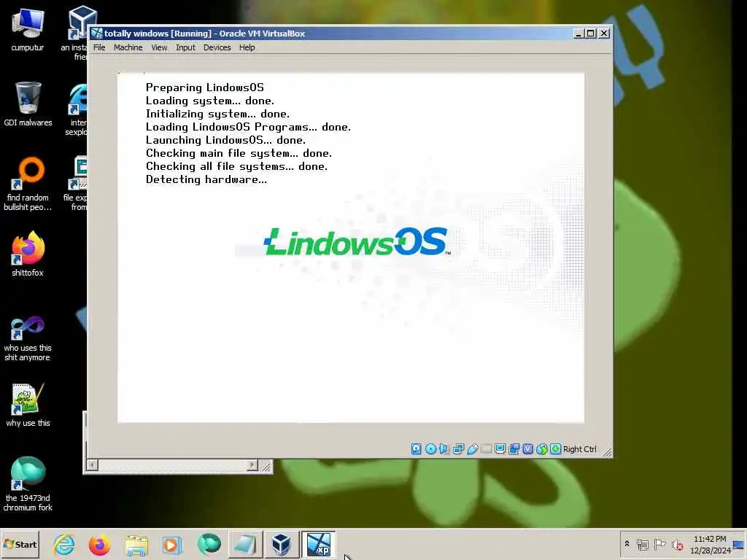This screenshot has width=747, height=560.
Task: Open the file explorer folder taskbar icon
Action: point(136,545)
